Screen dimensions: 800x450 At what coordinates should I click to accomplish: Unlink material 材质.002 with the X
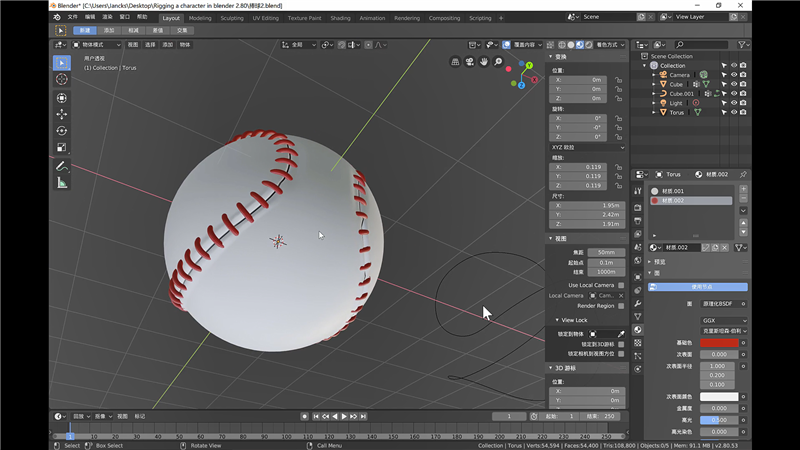click(724, 247)
